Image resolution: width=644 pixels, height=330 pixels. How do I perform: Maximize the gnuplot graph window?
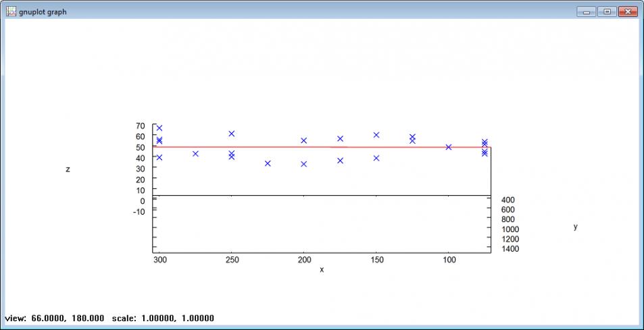[606, 11]
